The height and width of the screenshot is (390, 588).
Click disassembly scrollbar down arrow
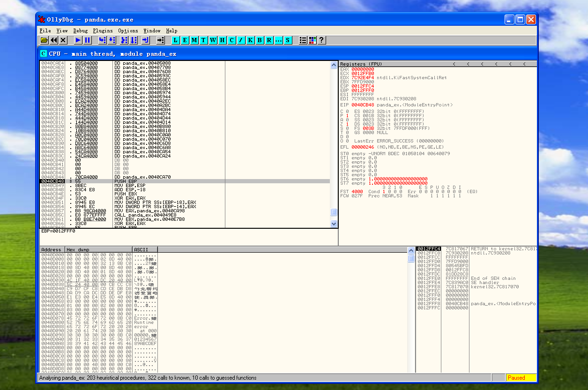(x=334, y=224)
